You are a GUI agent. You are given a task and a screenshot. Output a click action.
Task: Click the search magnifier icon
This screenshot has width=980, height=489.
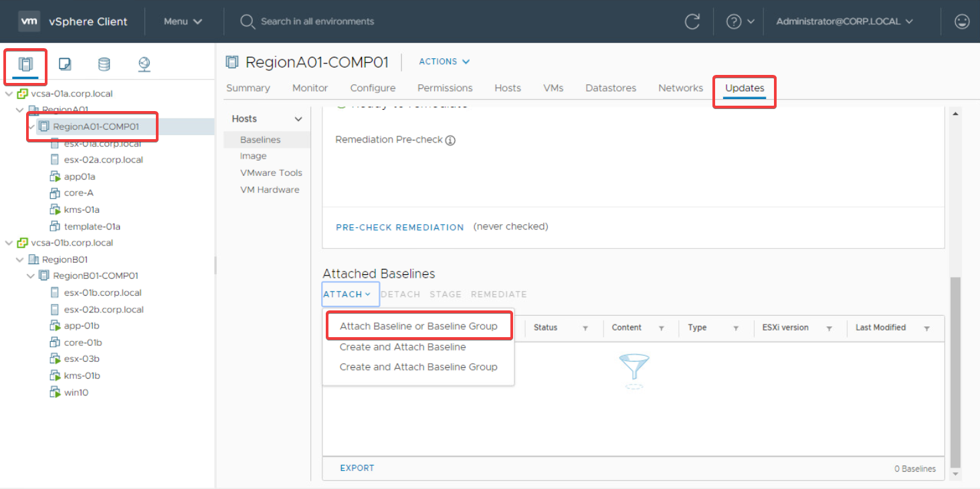[248, 21]
